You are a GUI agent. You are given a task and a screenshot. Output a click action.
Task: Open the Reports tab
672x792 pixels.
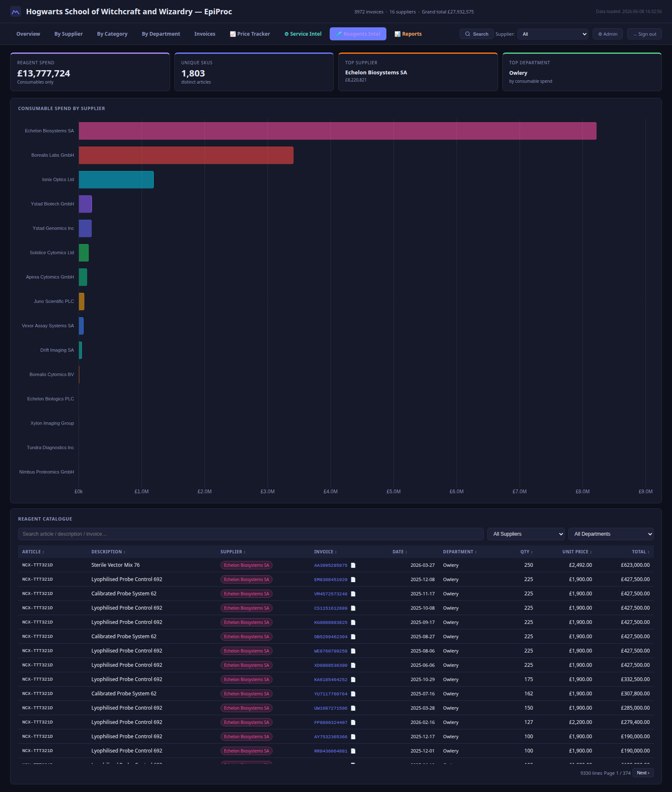click(x=408, y=34)
